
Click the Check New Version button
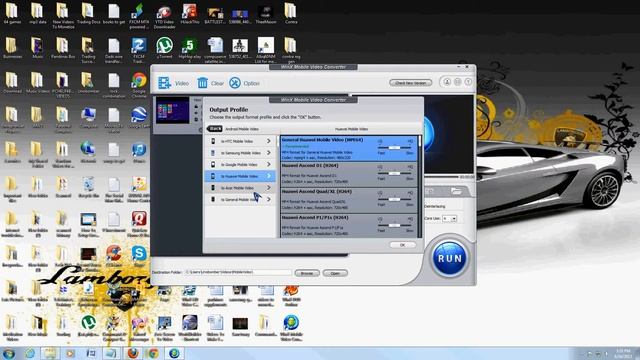(410, 83)
